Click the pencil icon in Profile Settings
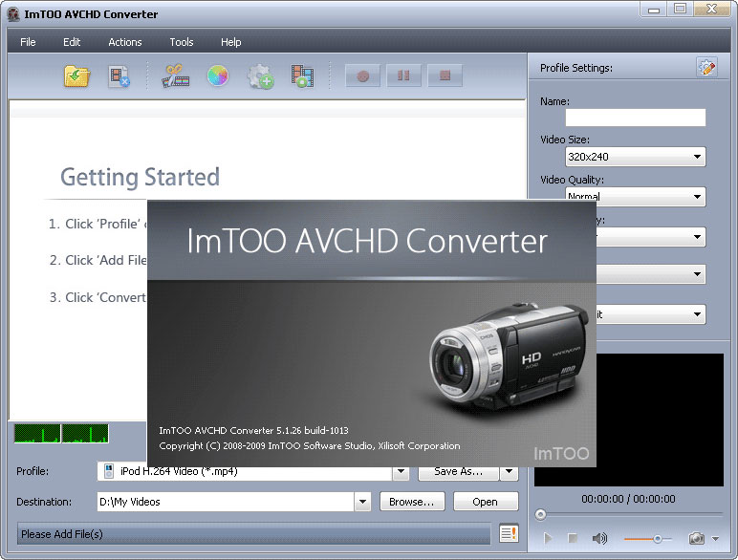This screenshot has height=560, width=738. pos(706,67)
